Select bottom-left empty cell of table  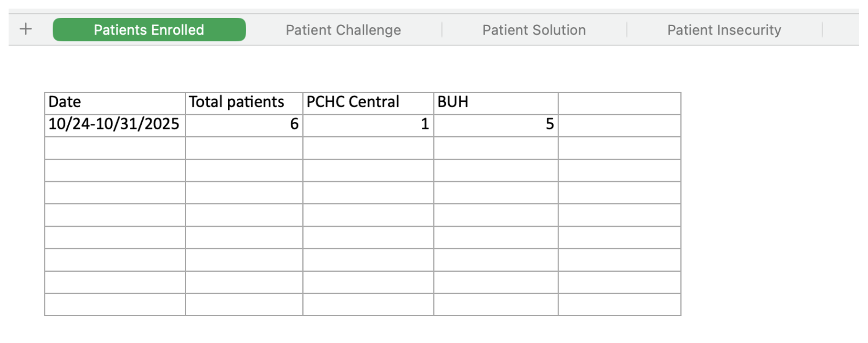pos(115,304)
